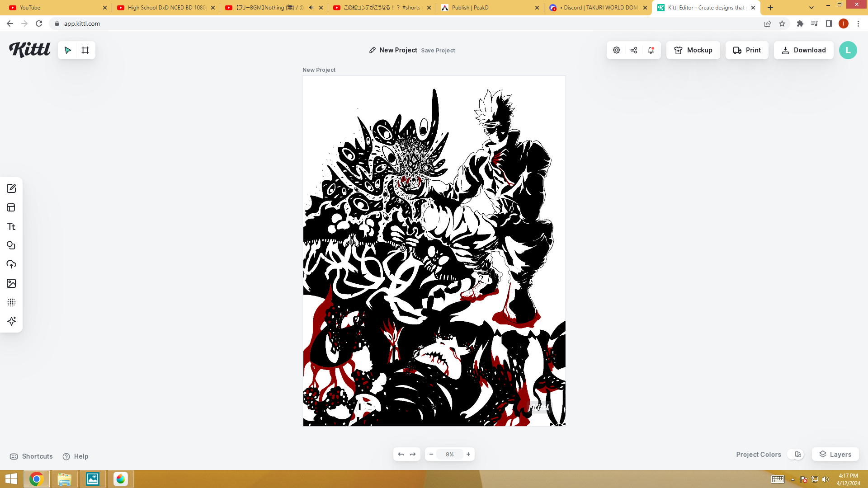Share this page from address bar

(768, 23)
